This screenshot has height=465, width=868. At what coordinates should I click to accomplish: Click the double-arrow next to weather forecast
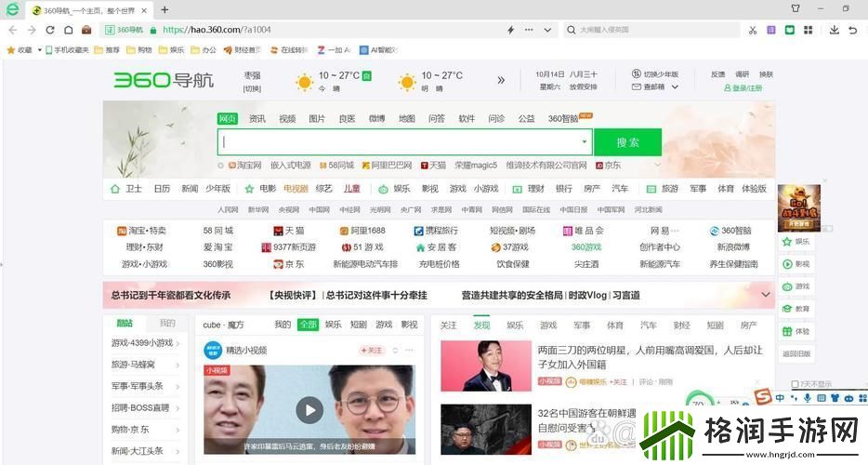point(501,80)
